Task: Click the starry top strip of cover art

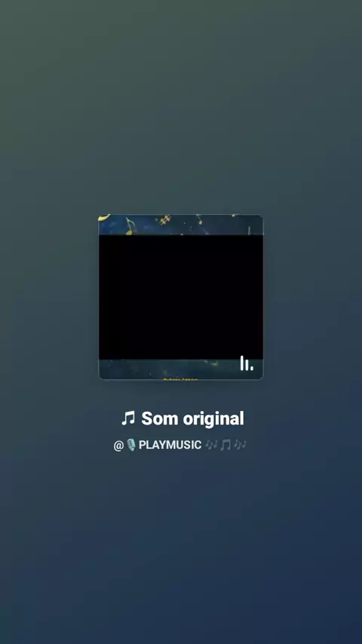Action: coord(181,225)
